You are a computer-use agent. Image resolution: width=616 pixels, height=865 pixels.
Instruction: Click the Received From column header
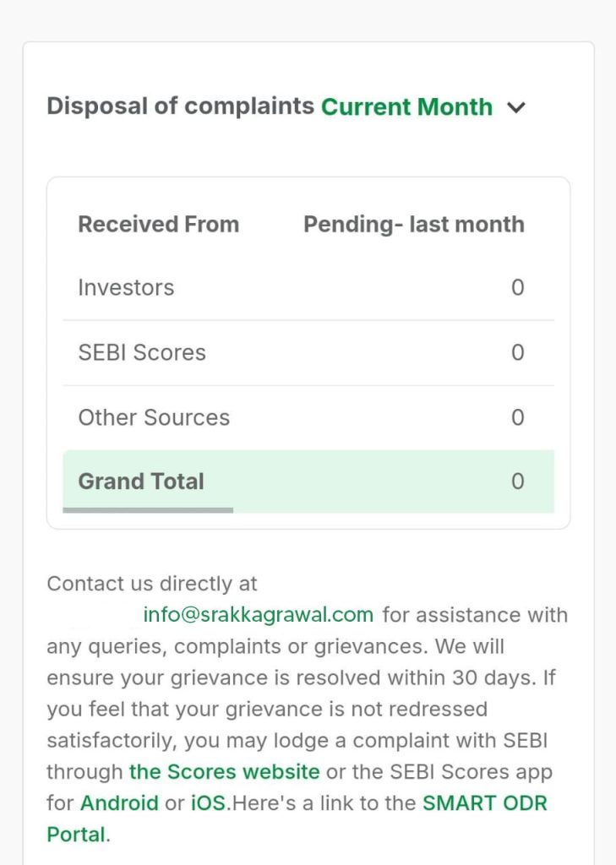pyautogui.click(x=159, y=225)
